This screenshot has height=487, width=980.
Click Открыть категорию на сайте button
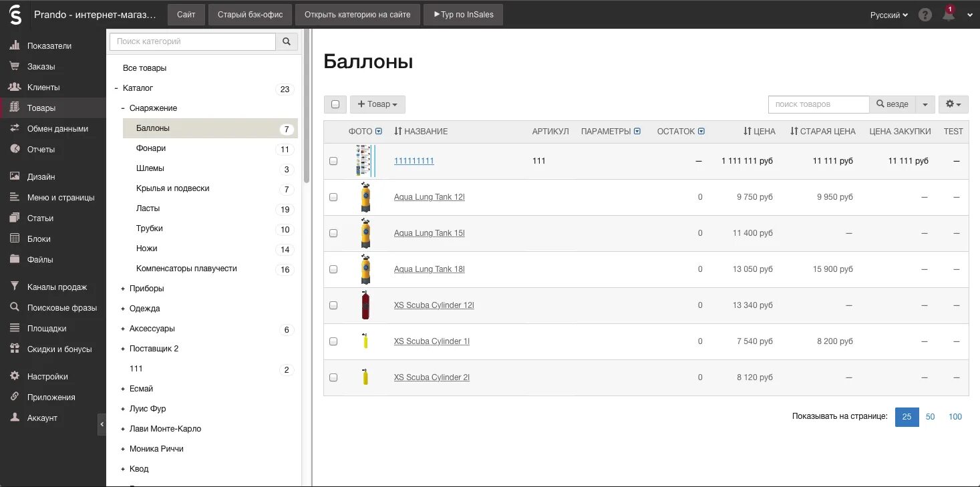pos(357,15)
